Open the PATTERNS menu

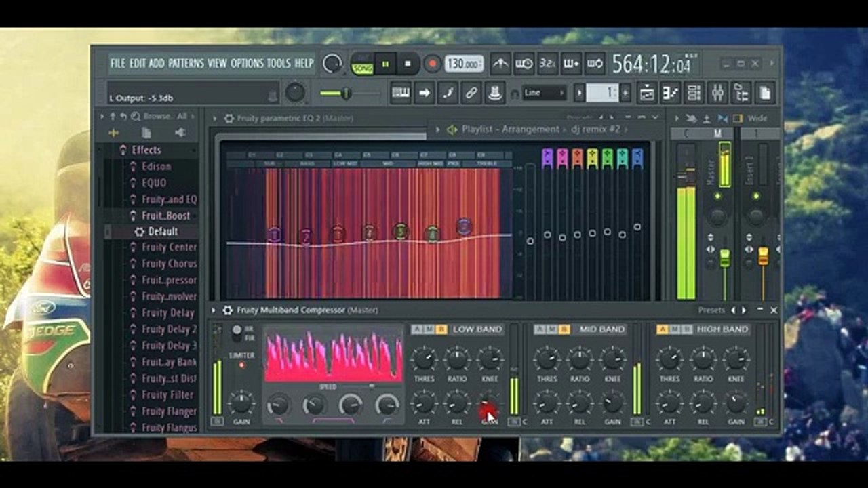[186, 64]
